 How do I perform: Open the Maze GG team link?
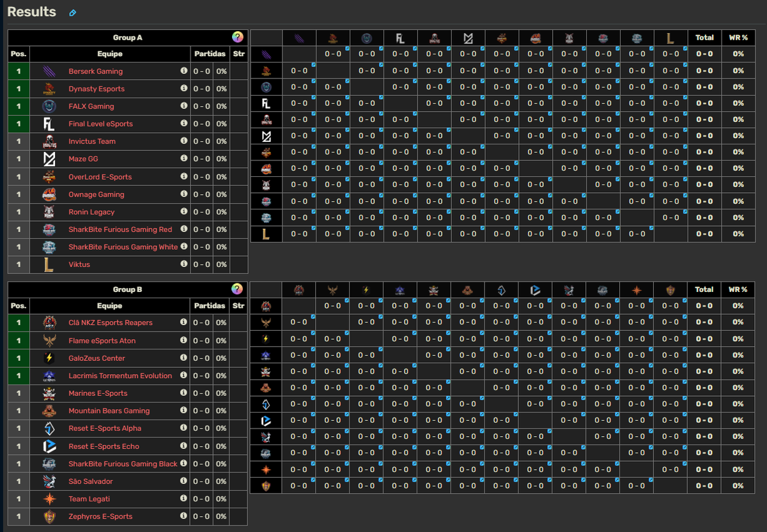coord(83,159)
